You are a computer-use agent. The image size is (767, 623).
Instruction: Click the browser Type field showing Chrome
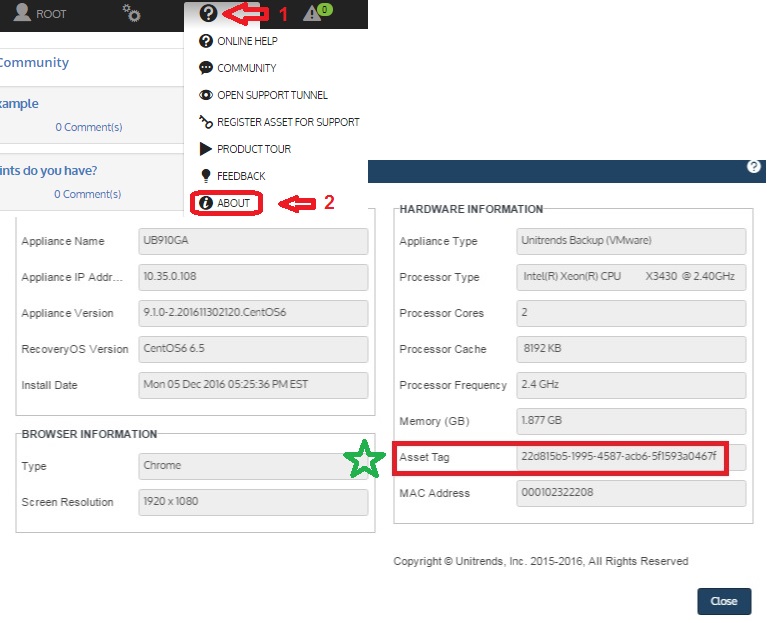253,466
